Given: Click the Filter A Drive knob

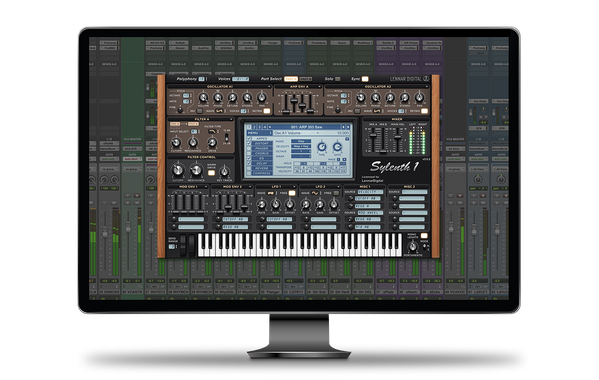Looking at the screenshot, I should pyautogui.click(x=212, y=143).
